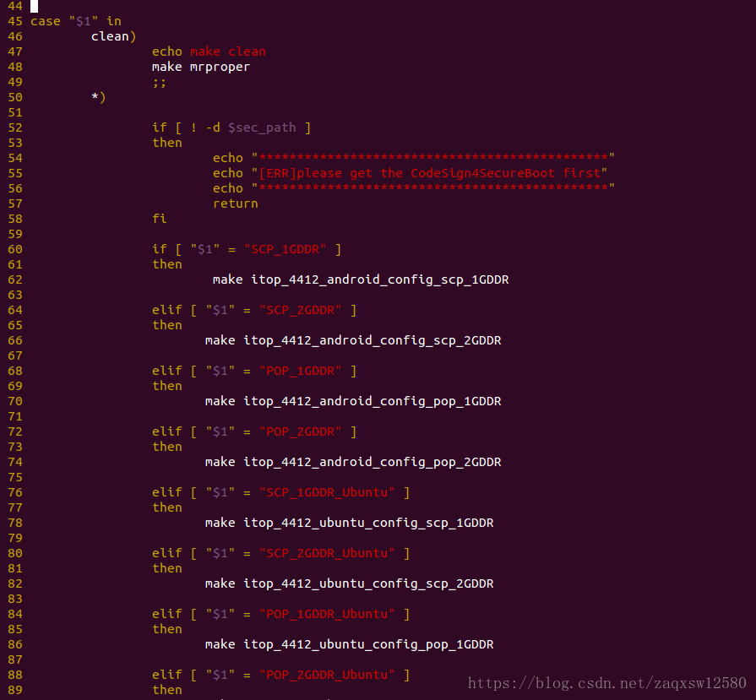The width and height of the screenshot is (756, 700).
Task: Click the "POP_1GDDR_Ubuntu" string
Action: click(x=327, y=614)
